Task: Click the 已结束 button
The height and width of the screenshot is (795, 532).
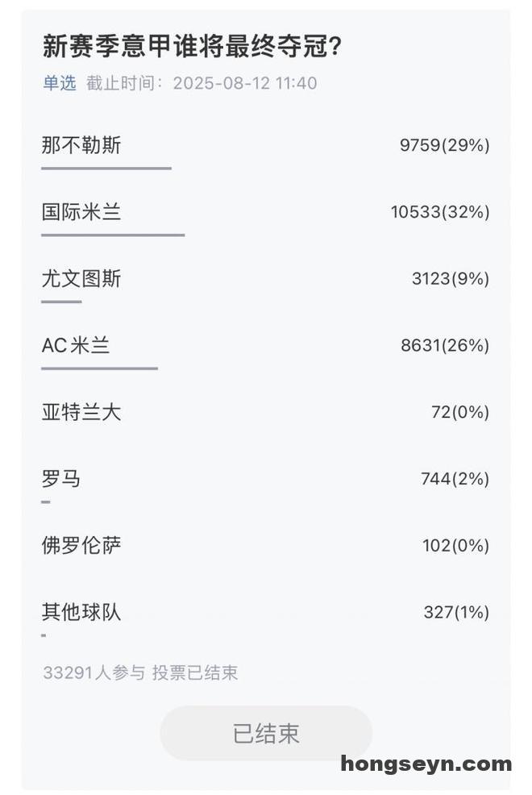Action: (x=266, y=733)
